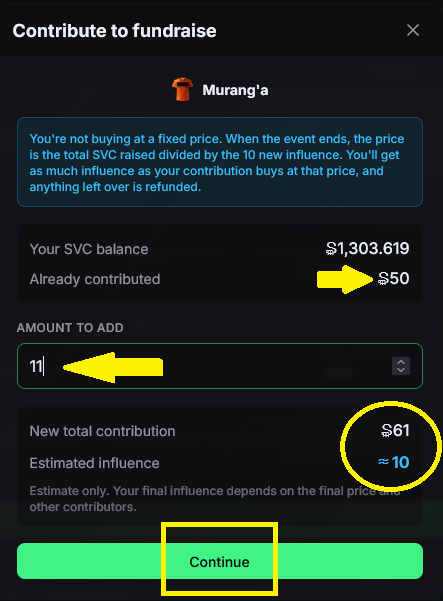The width and height of the screenshot is (443, 601).
Task: Close the Contribute to fundraise dialog
Action: point(413,30)
